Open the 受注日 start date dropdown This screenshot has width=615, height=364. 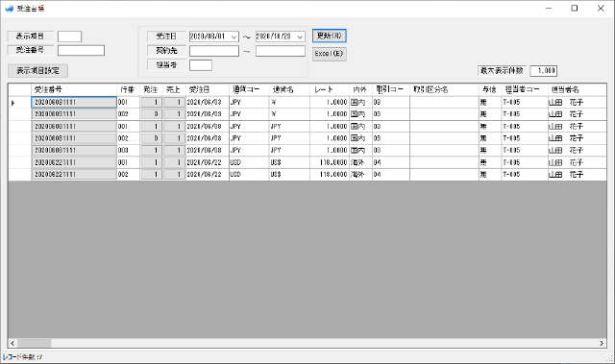tap(234, 36)
